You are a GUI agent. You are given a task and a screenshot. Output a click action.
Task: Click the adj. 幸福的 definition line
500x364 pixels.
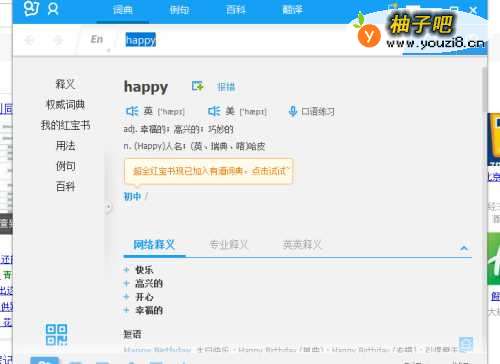[x=178, y=129]
